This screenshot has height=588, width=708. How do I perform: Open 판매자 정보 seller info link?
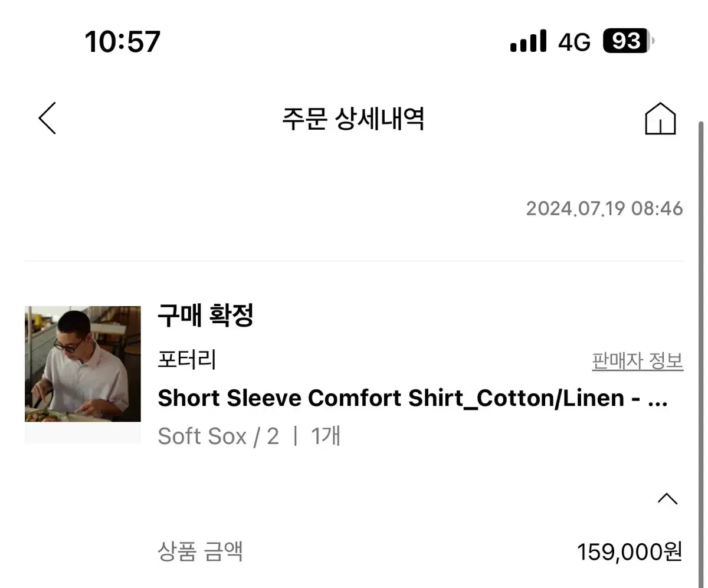coord(637,360)
